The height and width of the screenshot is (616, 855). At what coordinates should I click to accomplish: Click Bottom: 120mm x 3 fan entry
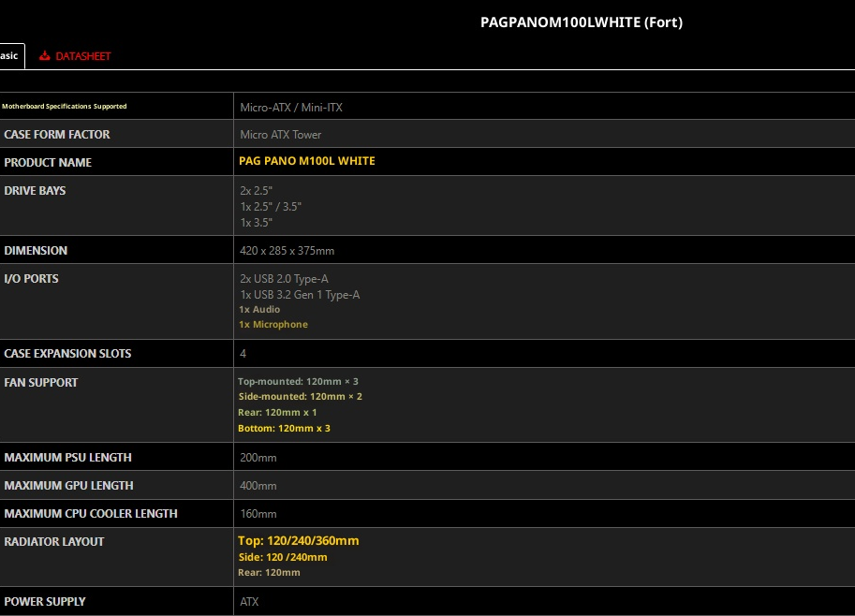click(x=284, y=429)
